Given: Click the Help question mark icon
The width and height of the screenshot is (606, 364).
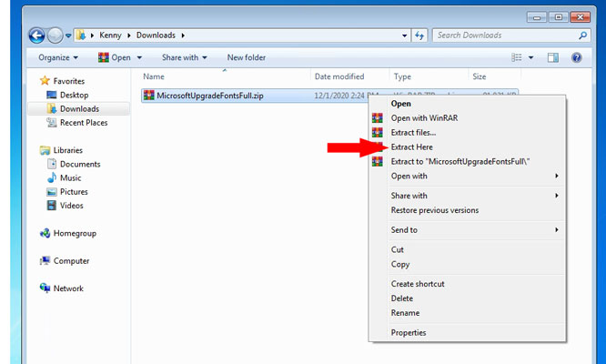Looking at the screenshot, I should click(x=576, y=57).
